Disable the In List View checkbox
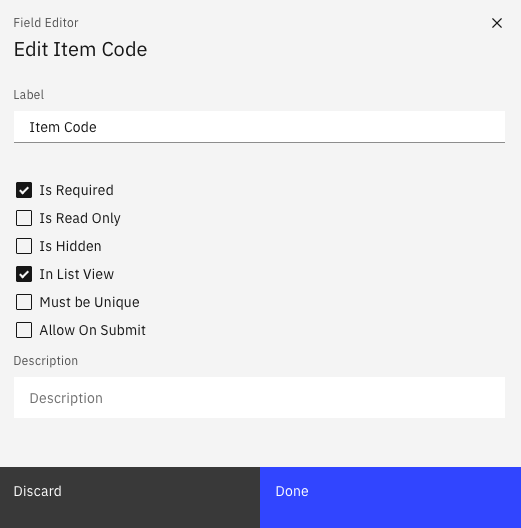 click(x=24, y=274)
